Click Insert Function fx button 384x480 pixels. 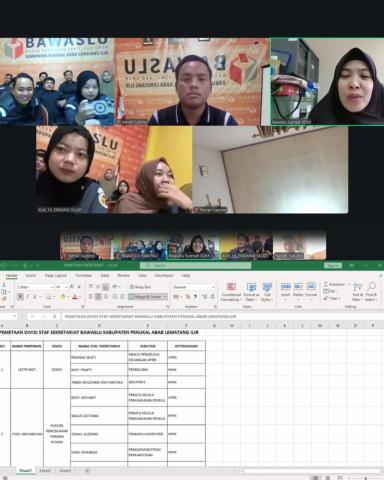pos(54,316)
